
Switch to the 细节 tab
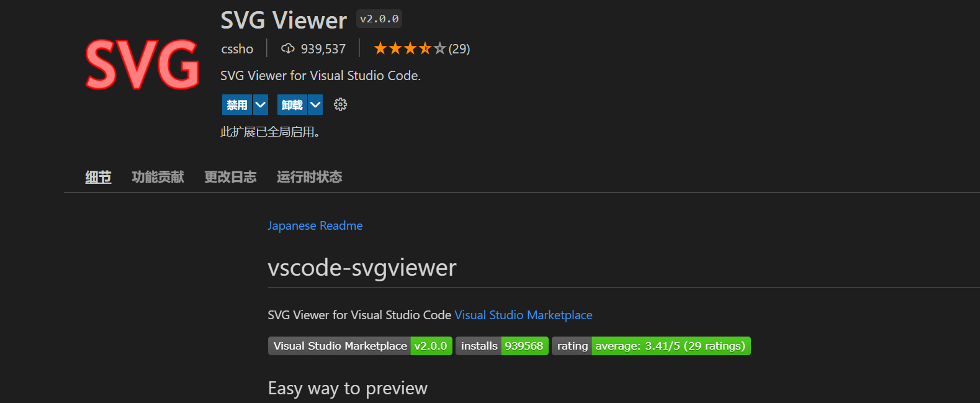98,177
